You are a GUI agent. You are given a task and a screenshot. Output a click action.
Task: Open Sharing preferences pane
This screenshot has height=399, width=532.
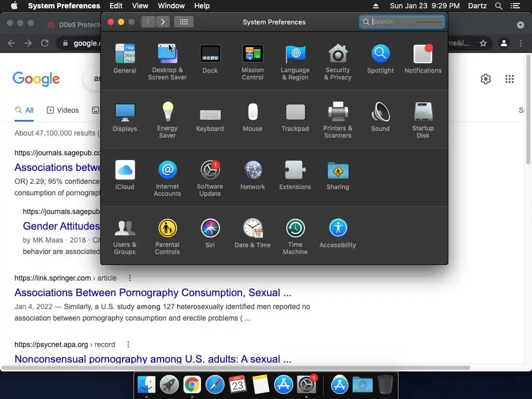pos(338,175)
